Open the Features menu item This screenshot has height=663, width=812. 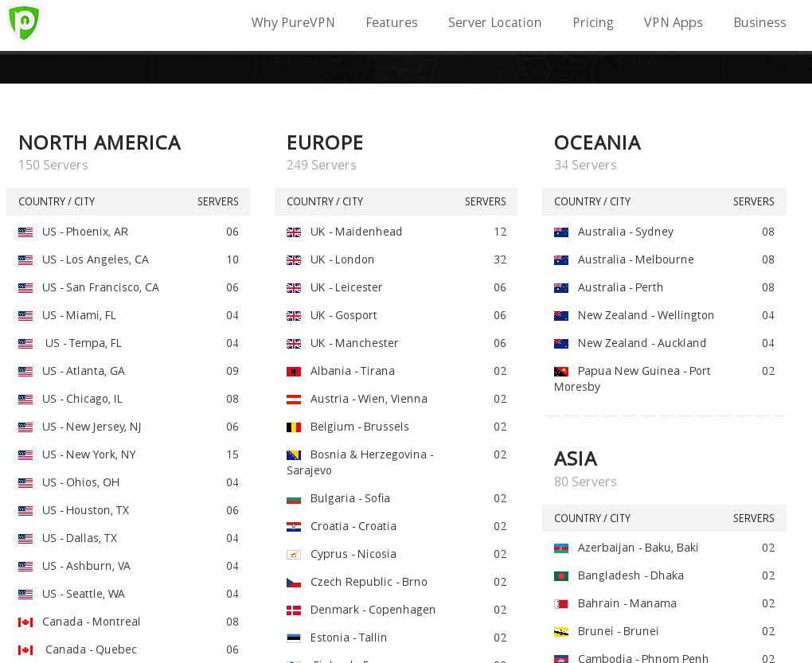[392, 23]
